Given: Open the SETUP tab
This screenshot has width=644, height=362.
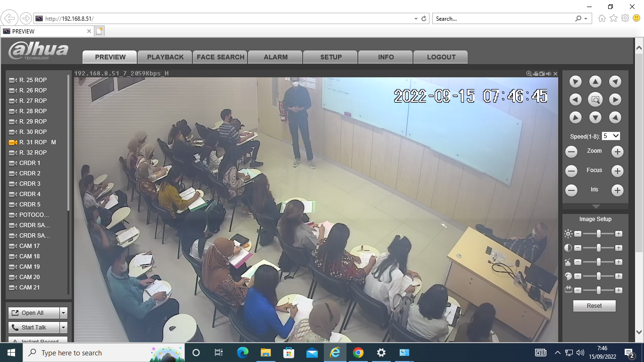Looking at the screenshot, I should [x=330, y=57].
